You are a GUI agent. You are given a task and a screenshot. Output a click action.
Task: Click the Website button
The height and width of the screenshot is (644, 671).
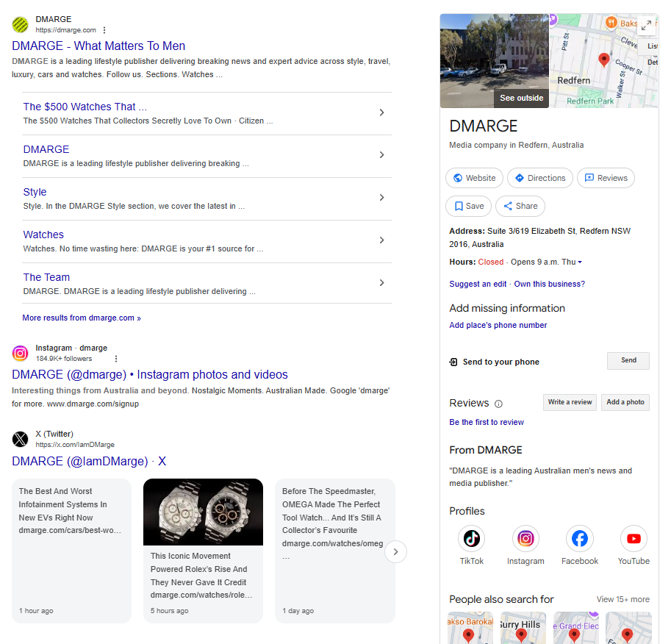coord(474,178)
